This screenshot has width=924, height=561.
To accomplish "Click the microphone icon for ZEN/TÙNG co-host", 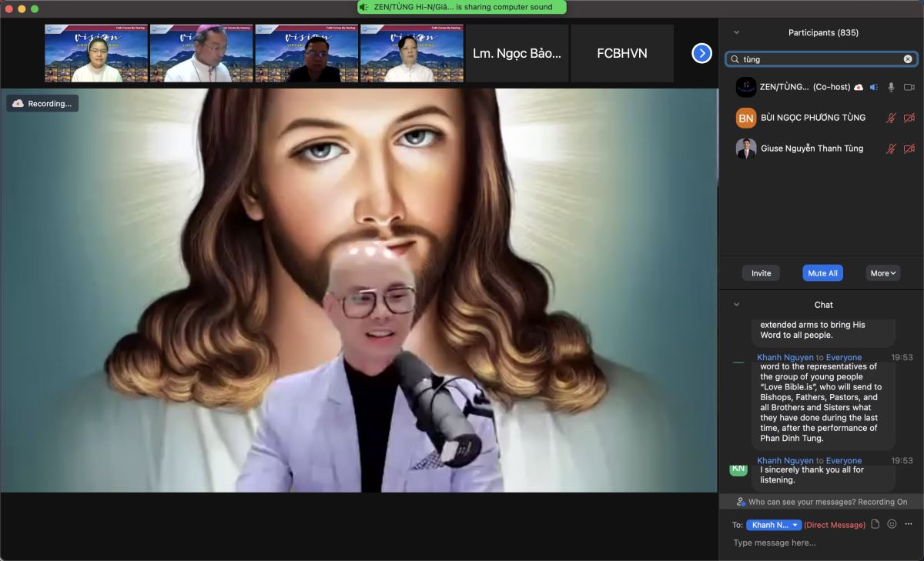I will pyautogui.click(x=891, y=87).
